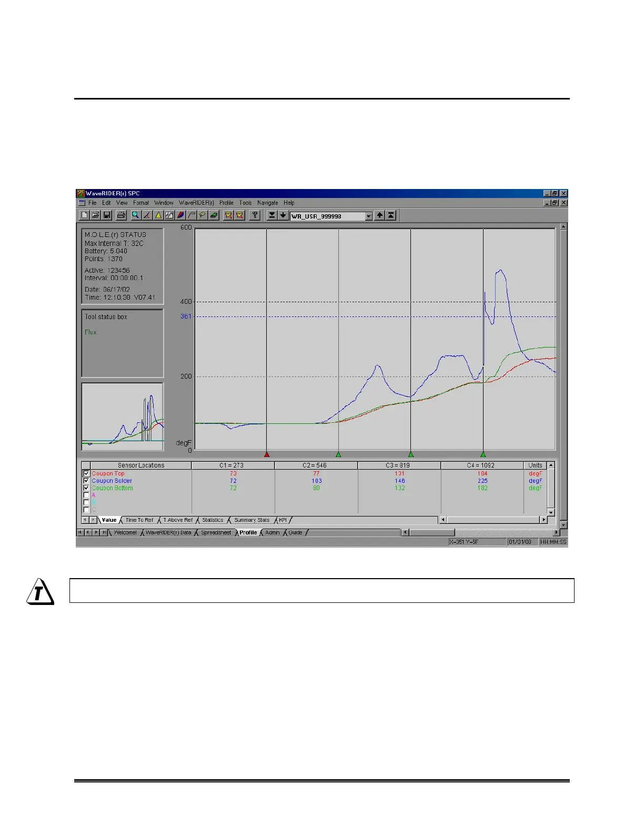Click the green X-cursor marker at C2

tap(338, 454)
